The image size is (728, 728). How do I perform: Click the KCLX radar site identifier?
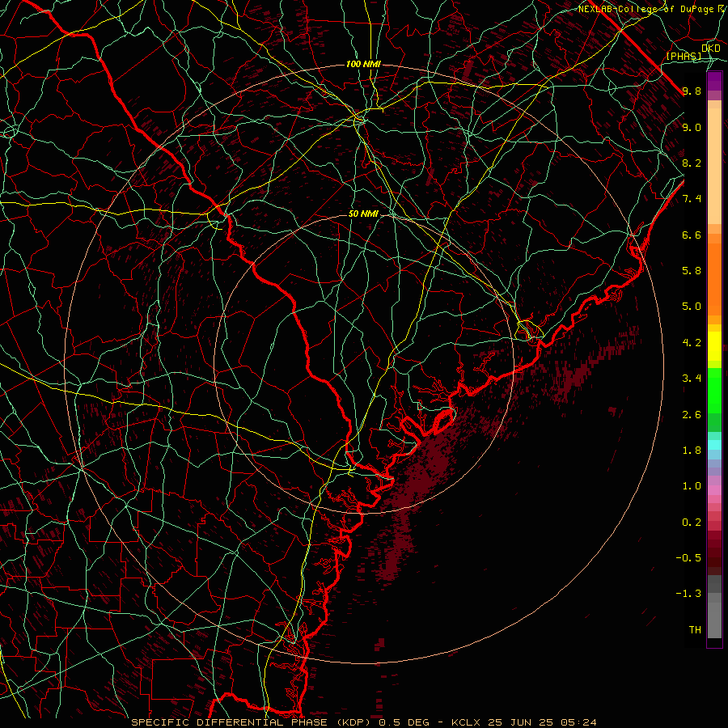[x=466, y=722]
